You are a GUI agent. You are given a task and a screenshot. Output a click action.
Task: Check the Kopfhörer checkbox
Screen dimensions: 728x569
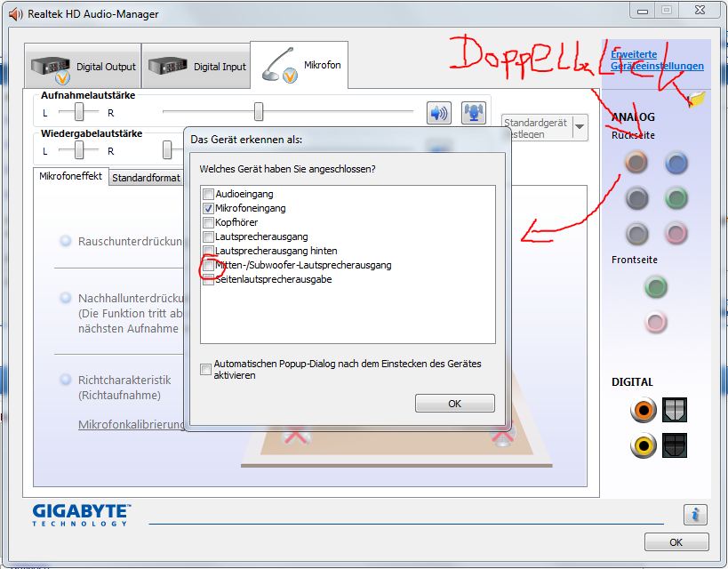click(x=208, y=222)
